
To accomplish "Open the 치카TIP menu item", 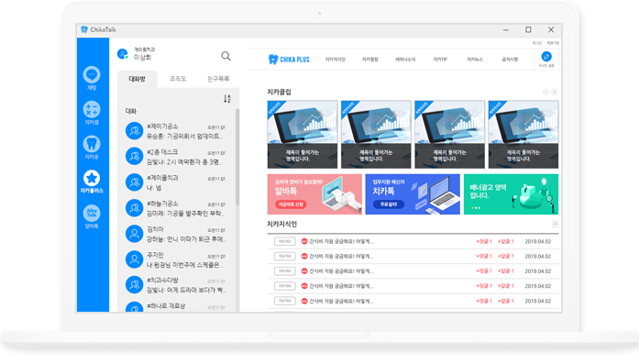I will point(440,60).
